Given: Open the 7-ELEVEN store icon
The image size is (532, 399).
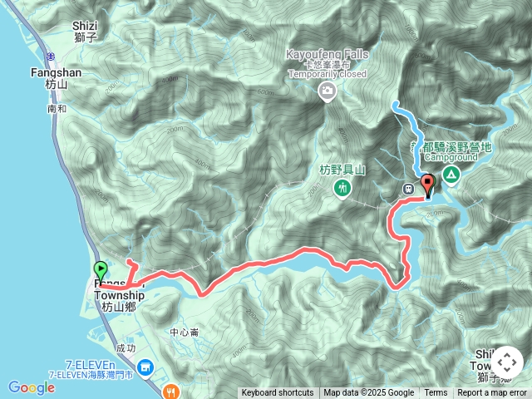Looking at the screenshot, I should tap(146, 368).
